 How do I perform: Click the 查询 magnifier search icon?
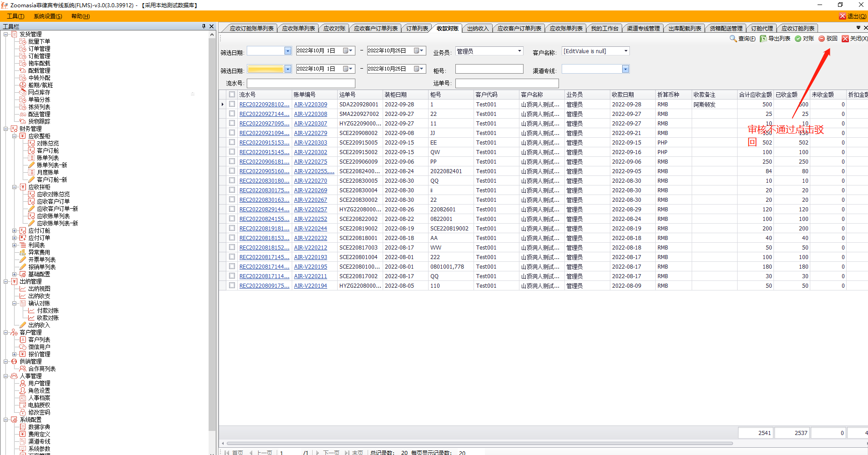pos(733,39)
